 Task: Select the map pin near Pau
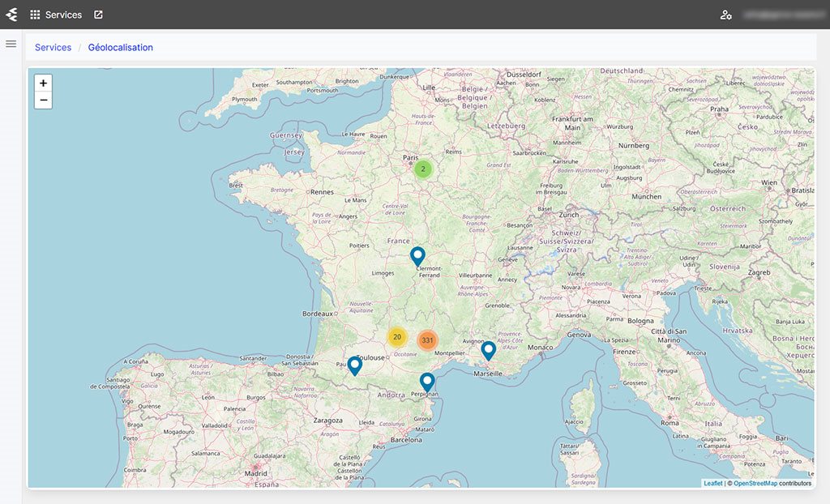(x=354, y=365)
